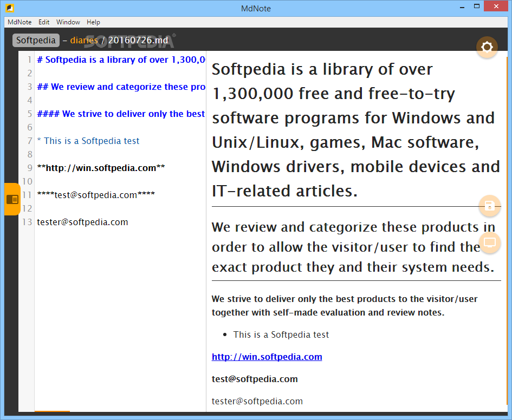The height and width of the screenshot is (420, 512).
Task: Click the Softpedia notebook button
Action: coord(36,40)
